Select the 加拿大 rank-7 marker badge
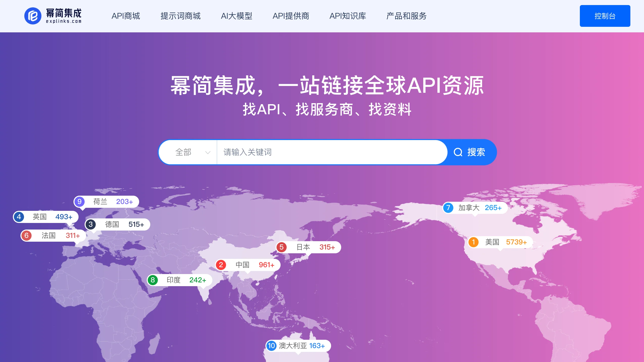Viewport: 644px width, 362px height. click(x=448, y=208)
